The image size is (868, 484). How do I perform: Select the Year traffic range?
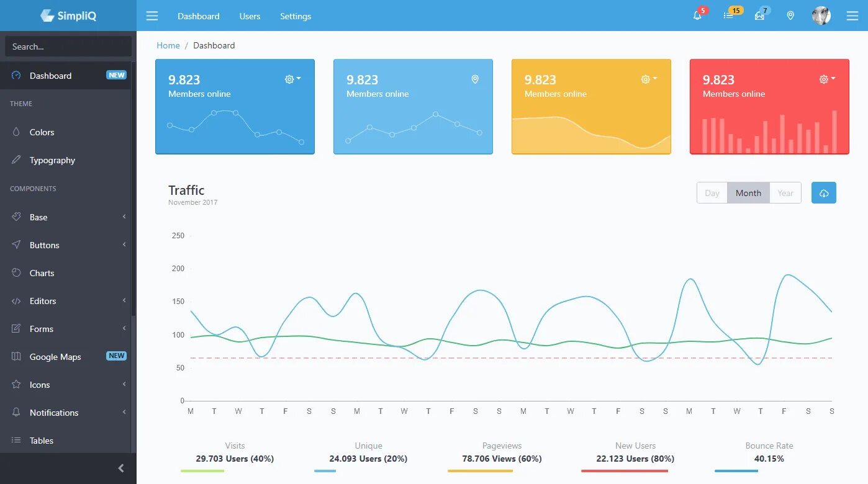[785, 193]
